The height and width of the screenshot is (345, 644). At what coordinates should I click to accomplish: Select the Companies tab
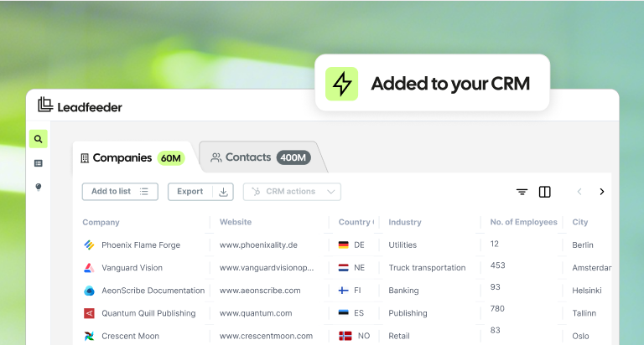tap(132, 158)
